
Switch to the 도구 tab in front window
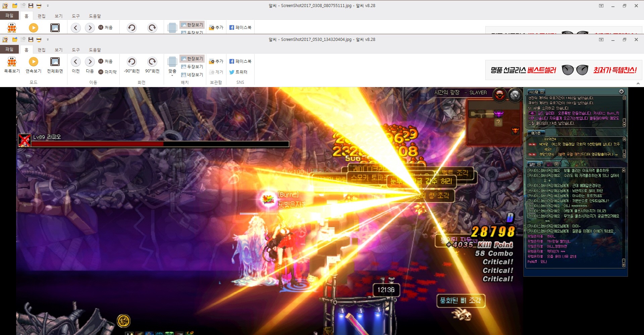pos(76,50)
